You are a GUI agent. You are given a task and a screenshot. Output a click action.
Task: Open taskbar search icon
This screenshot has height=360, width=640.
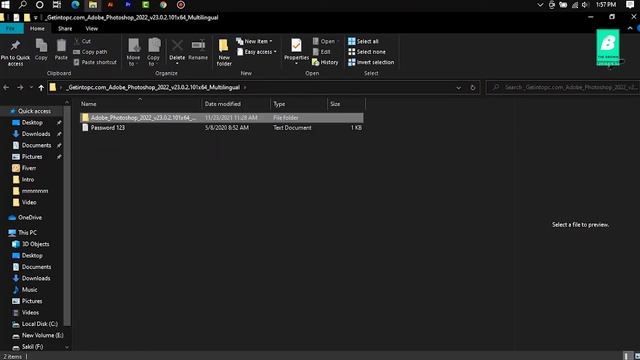coord(22,5)
